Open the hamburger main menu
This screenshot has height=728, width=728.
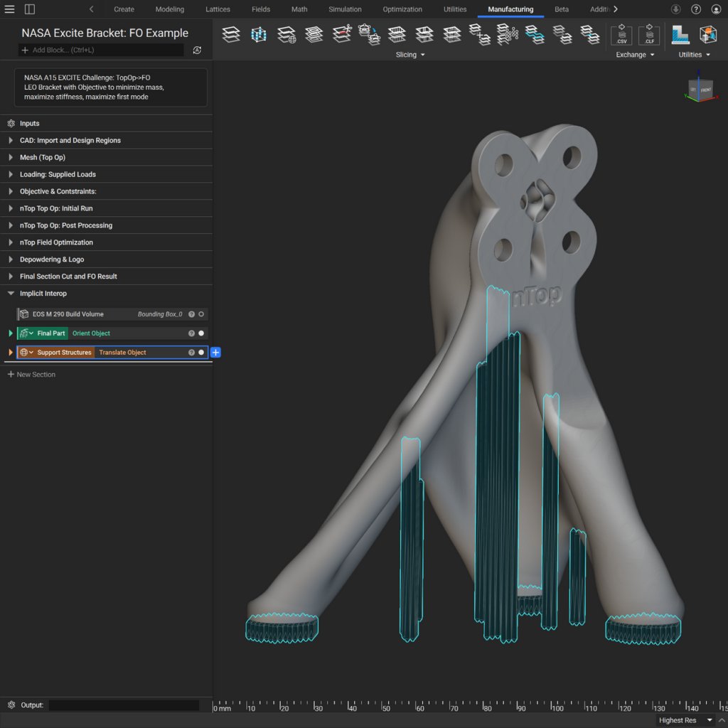pos(9,9)
